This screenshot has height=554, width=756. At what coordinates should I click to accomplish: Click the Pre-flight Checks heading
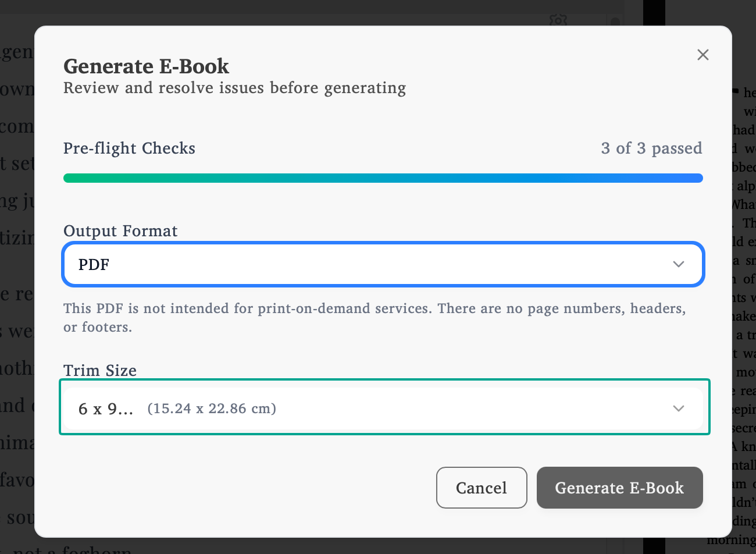[129, 148]
